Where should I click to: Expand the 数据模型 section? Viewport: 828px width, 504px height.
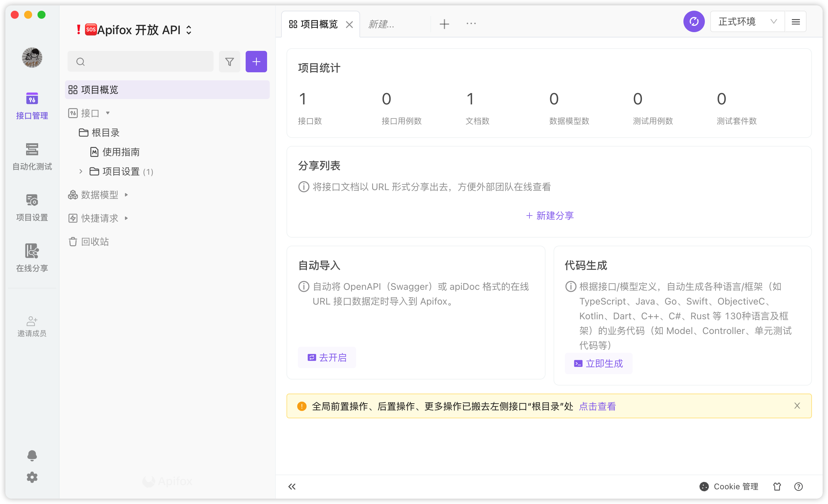[127, 195]
